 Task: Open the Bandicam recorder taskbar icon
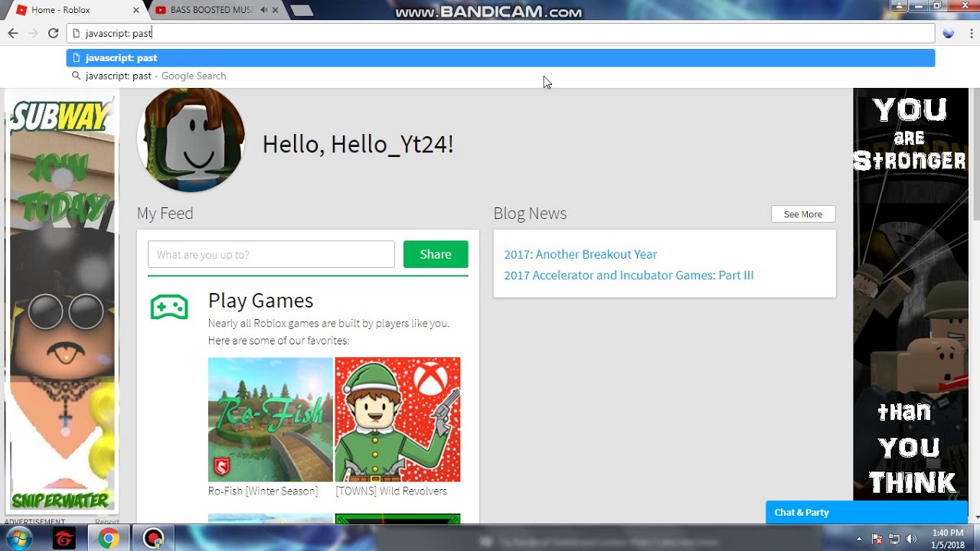click(x=153, y=539)
